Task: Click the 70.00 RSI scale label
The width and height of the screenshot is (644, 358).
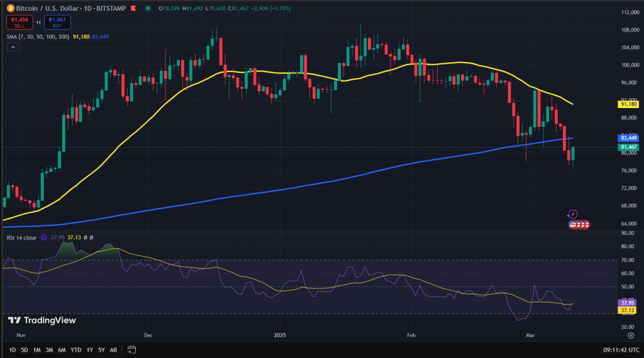Action: point(628,260)
